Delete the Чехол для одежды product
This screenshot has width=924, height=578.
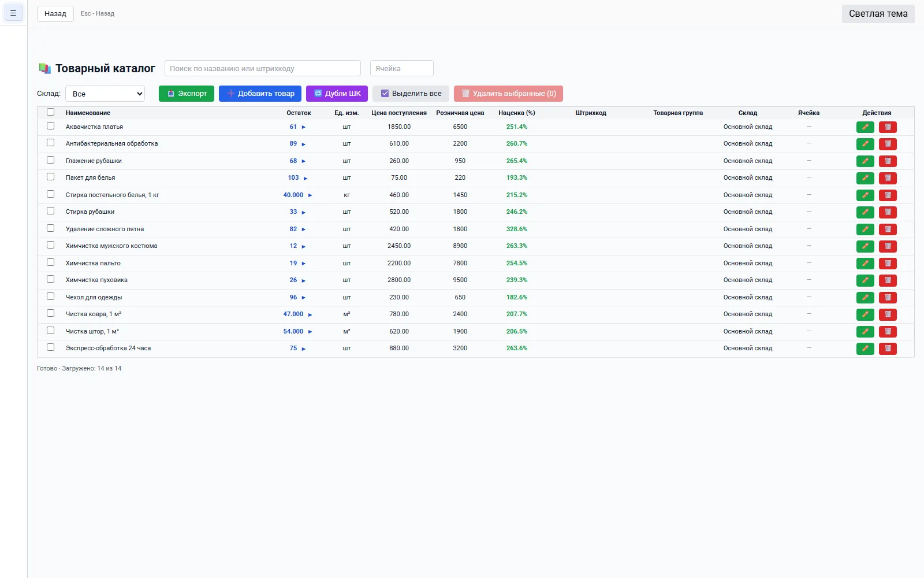pos(888,298)
